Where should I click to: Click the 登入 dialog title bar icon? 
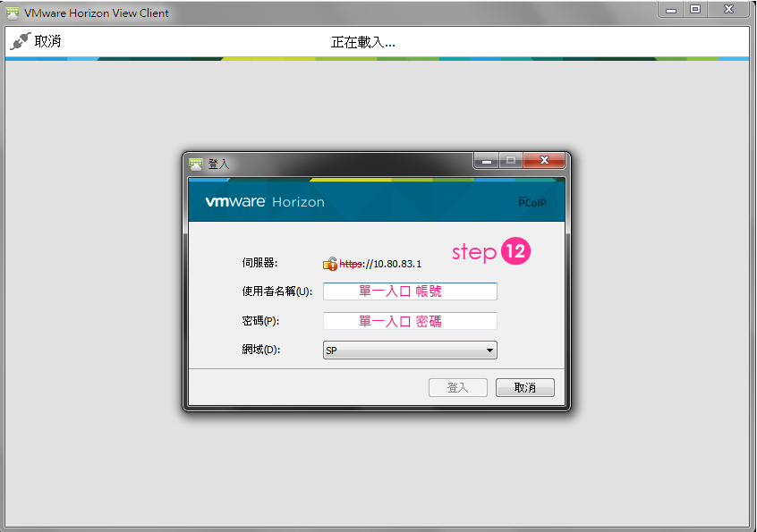196,164
